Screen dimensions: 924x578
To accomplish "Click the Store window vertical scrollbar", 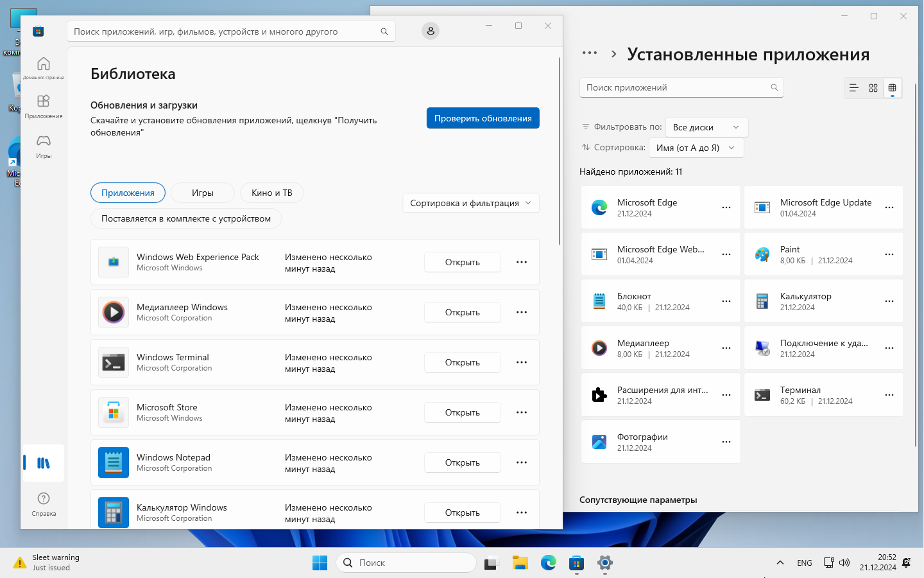I will [560, 151].
